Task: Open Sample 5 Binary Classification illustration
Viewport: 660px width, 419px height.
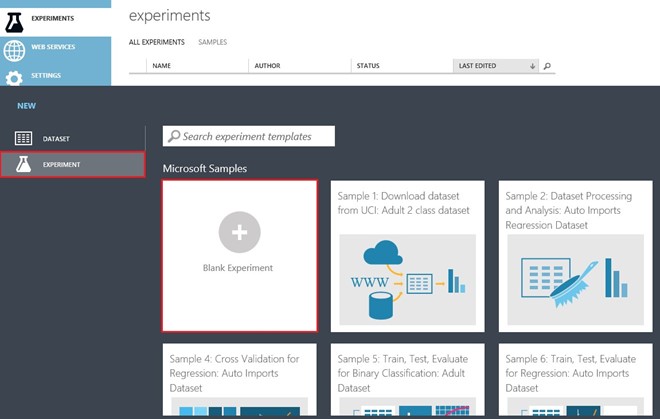Action: pyautogui.click(x=407, y=406)
